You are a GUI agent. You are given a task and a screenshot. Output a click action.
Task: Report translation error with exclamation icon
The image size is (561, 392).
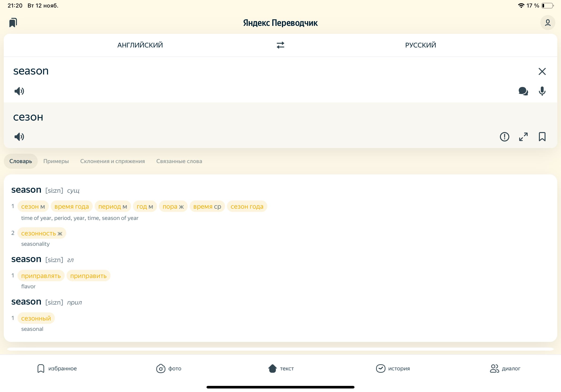click(x=504, y=137)
